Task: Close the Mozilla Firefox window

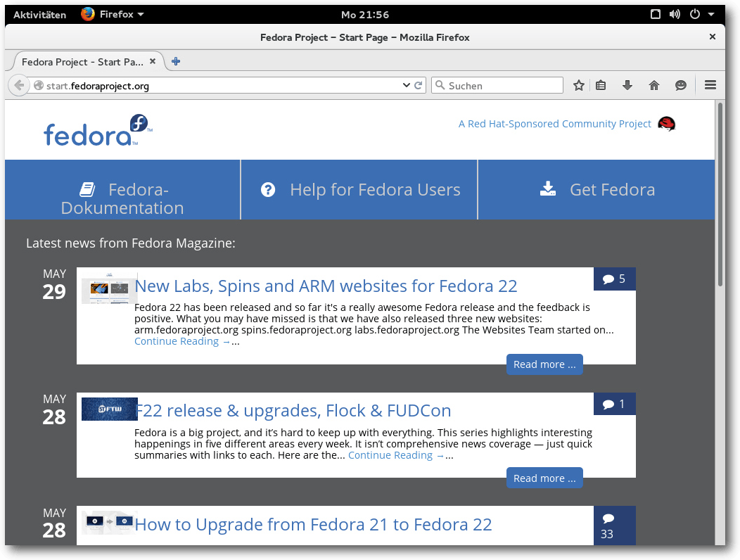Action: tap(712, 37)
